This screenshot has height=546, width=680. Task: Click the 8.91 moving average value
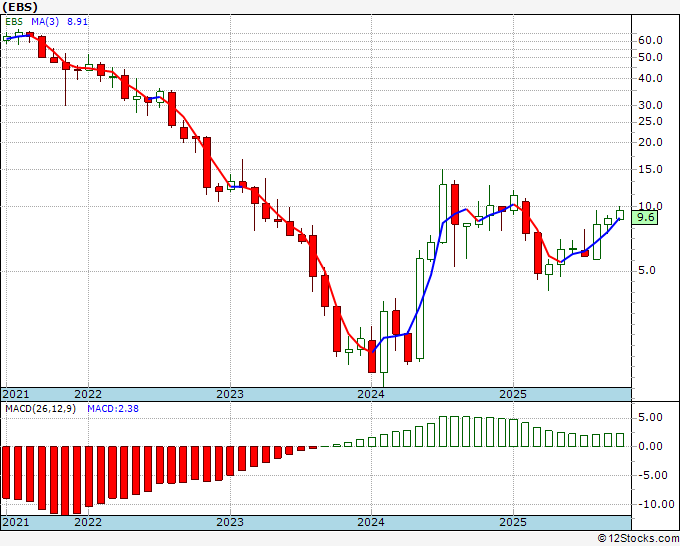click(x=77, y=21)
